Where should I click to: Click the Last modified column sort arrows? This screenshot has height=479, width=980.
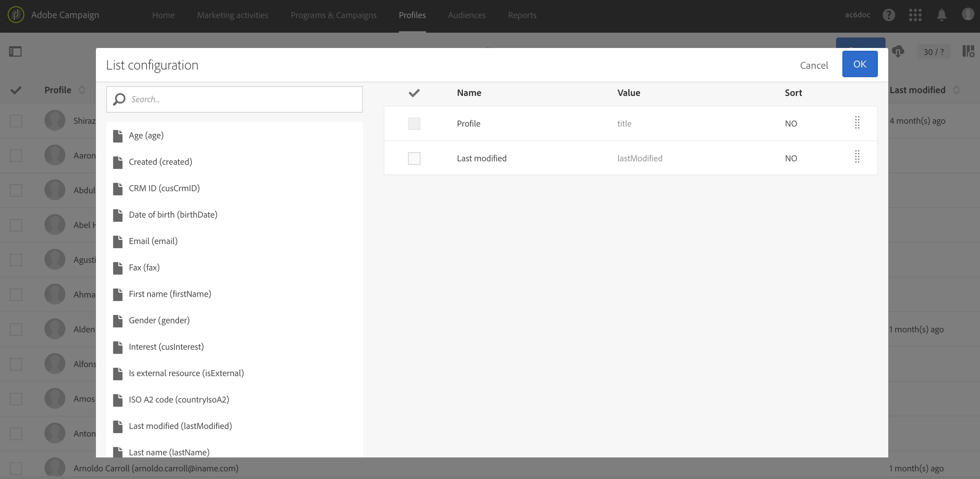(956, 90)
